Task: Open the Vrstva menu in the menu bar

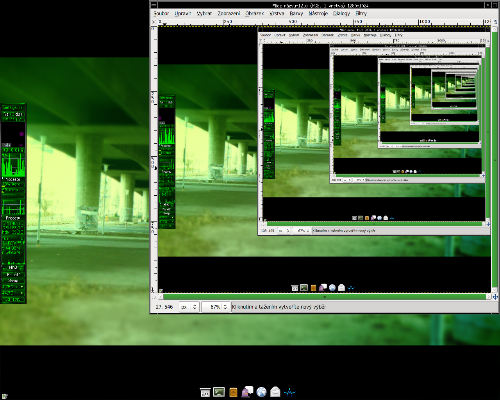Action: point(276,13)
